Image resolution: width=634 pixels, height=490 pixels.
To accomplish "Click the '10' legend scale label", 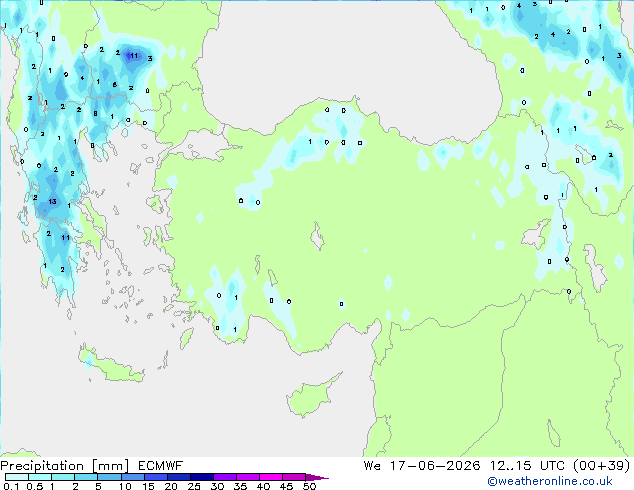I will point(125,486).
